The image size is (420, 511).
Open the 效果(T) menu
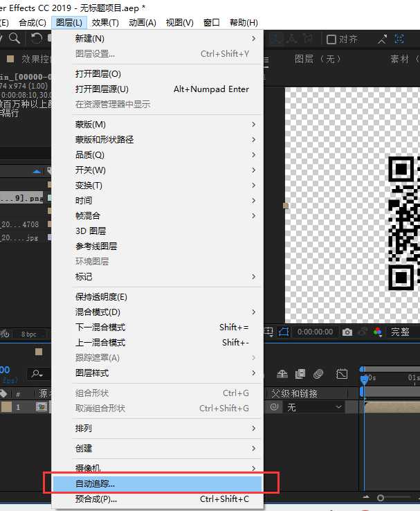click(105, 22)
